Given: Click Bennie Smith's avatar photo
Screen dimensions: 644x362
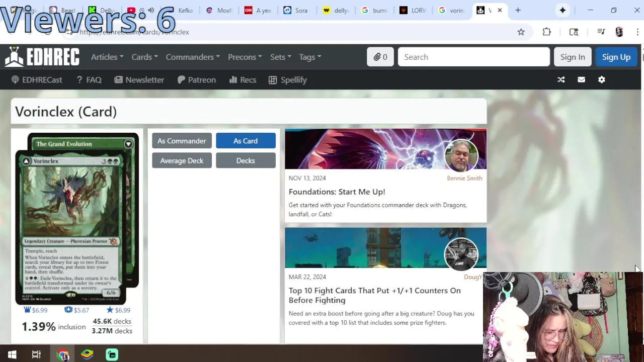Looking at the screenshot, I should click(x=461, y=155).
